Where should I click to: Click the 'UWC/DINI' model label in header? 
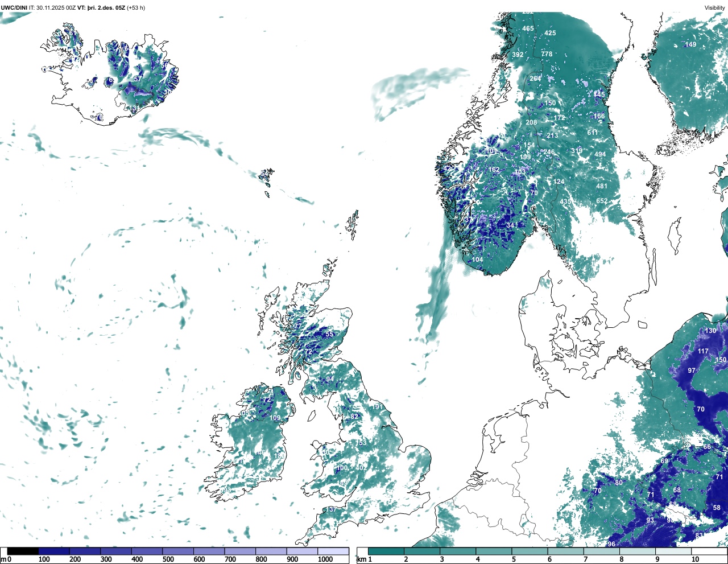(14, 7)
